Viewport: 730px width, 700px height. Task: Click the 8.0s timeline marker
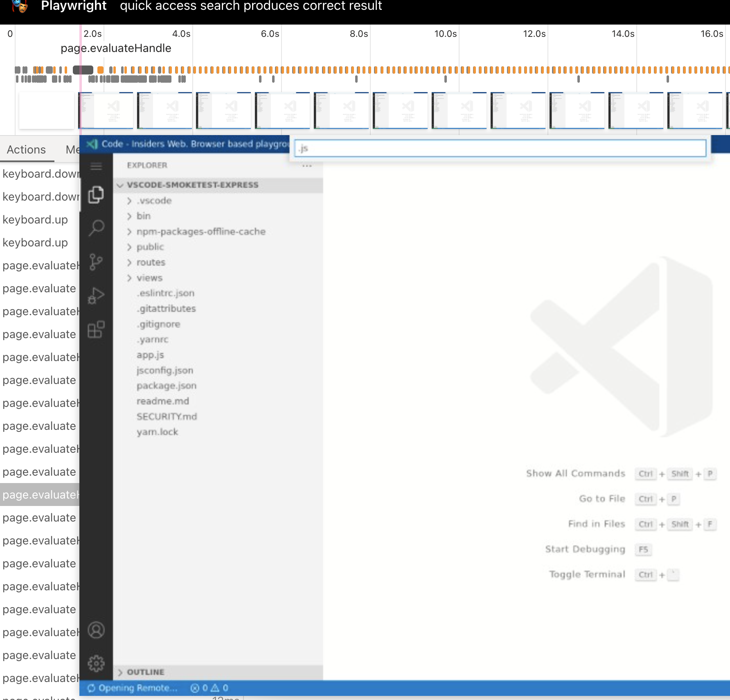tap(359, 34)
